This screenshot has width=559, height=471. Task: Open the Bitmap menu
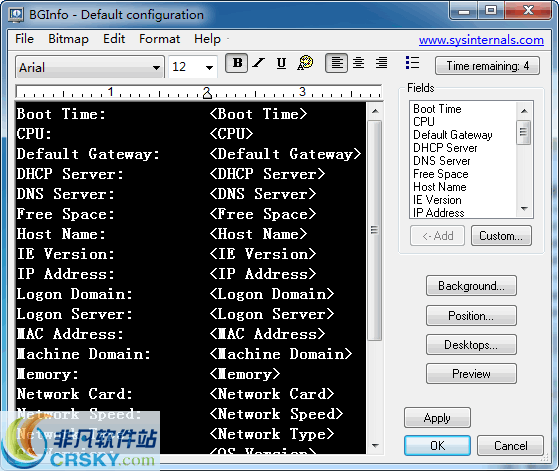click(x=68, y=39)
